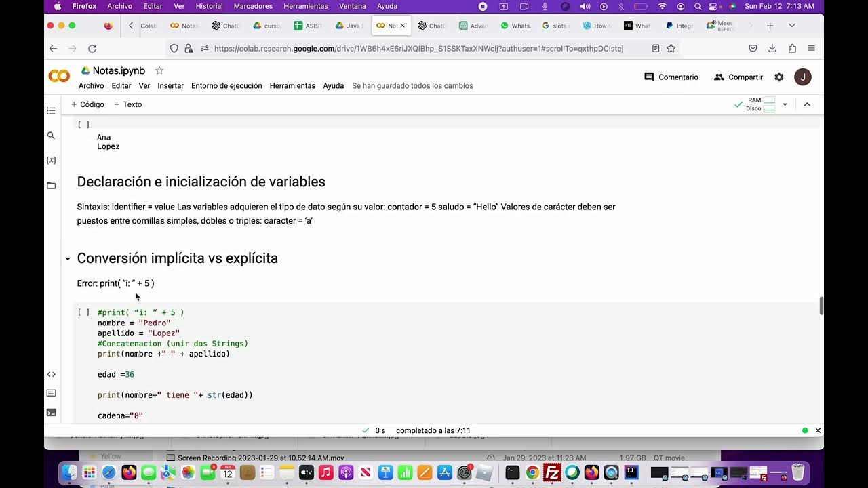Switch to the ASIST spreadsheet tab
Screen dimensions: 868x488
309,26
